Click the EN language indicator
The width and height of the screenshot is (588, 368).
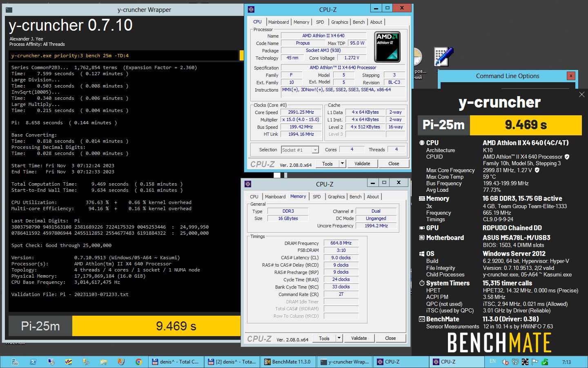[492, 361]
